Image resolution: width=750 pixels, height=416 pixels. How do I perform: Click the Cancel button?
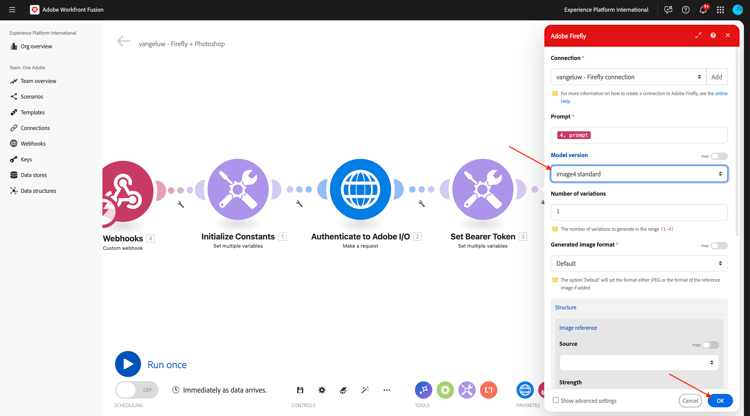[x=690, y=401]
